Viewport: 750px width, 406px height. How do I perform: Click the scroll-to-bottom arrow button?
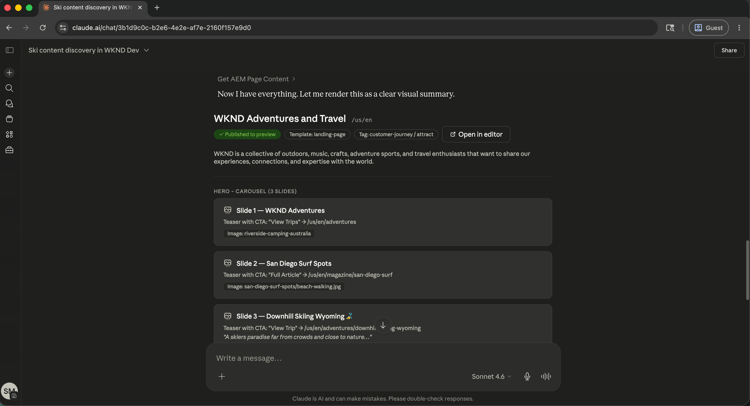[x=383, y=325]
